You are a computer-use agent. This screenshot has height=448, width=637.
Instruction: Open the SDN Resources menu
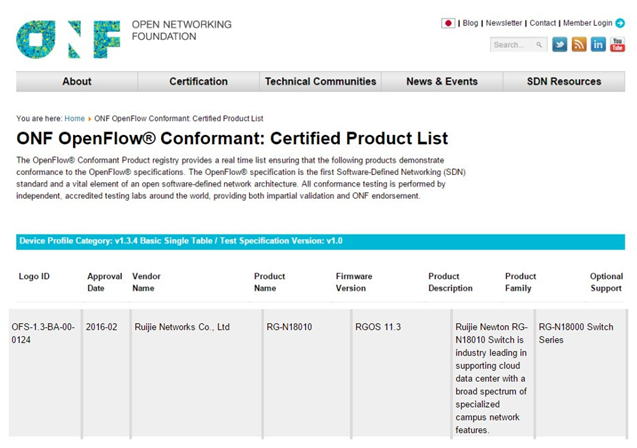(564, 82)
